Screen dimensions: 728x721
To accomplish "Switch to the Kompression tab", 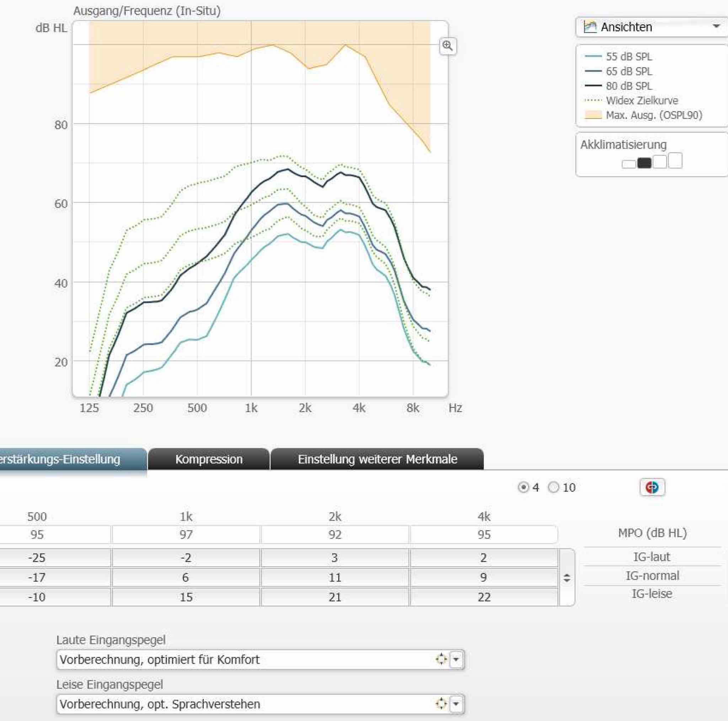I will 209,459.
